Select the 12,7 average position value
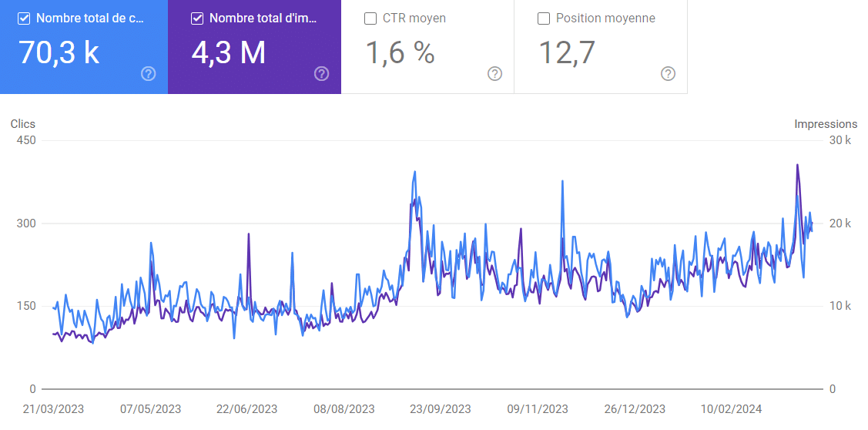 coord(566,52)
